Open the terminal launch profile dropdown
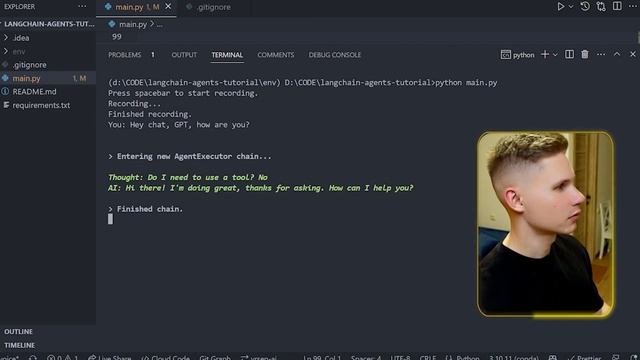Image resolution: width=640 pixels, height=360 pixels. pyautogui.click(x=555, y=55)
